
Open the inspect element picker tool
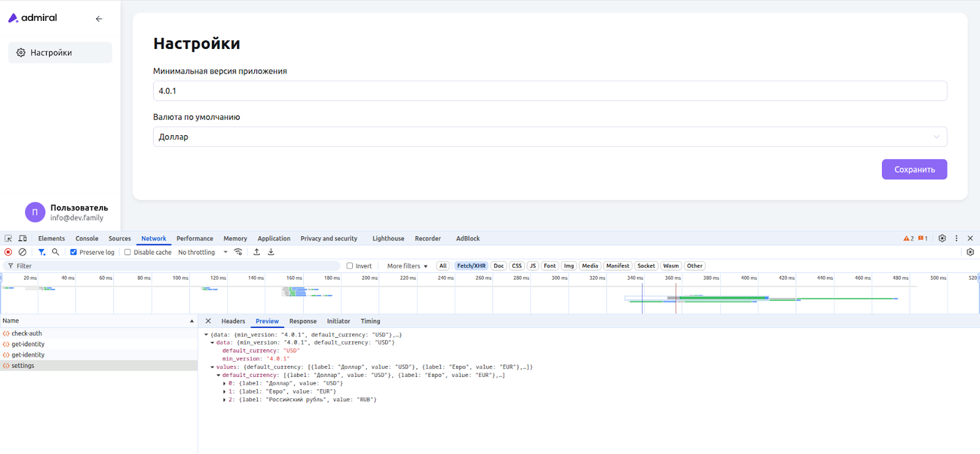[x=9, y=239]
